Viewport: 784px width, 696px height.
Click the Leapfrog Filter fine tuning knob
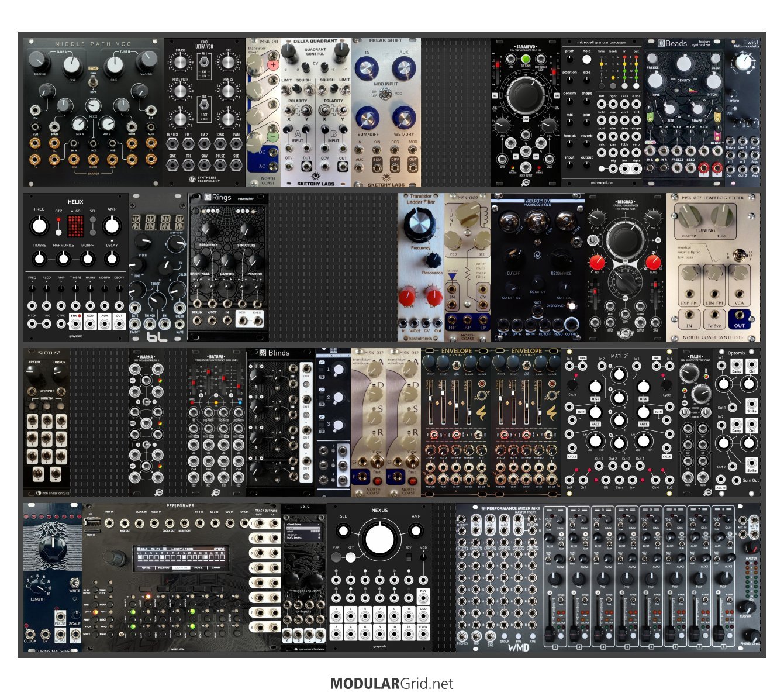point(723,215)
